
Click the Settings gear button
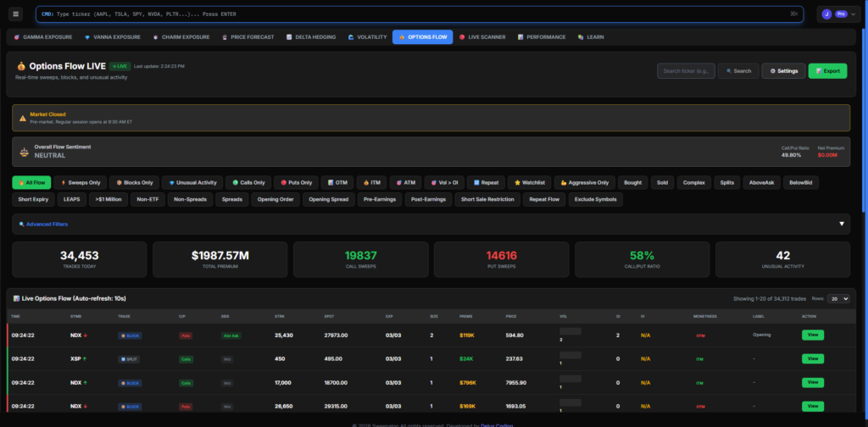click(783, 71)
